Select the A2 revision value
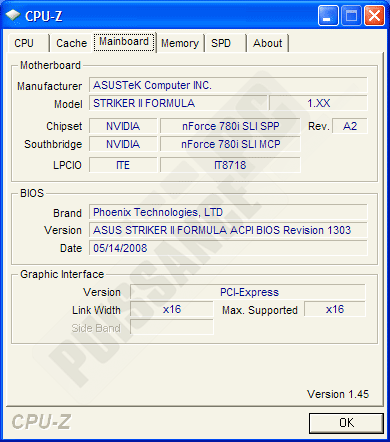The image size is (390, 442). [350, 126]
